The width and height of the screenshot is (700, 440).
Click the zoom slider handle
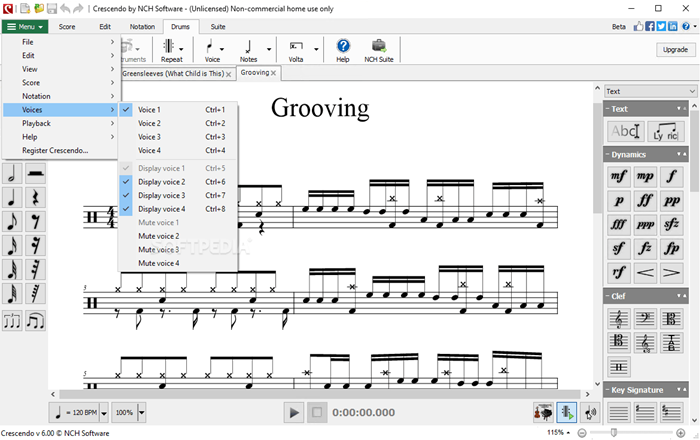coord(614,432)
